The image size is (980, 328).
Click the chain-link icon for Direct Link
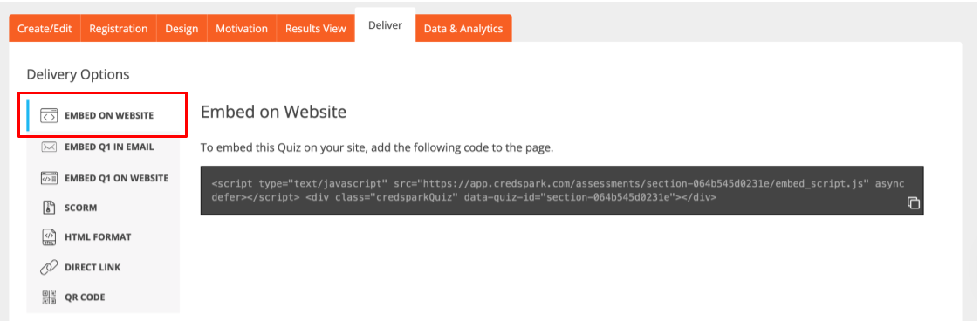coord(49,268)
